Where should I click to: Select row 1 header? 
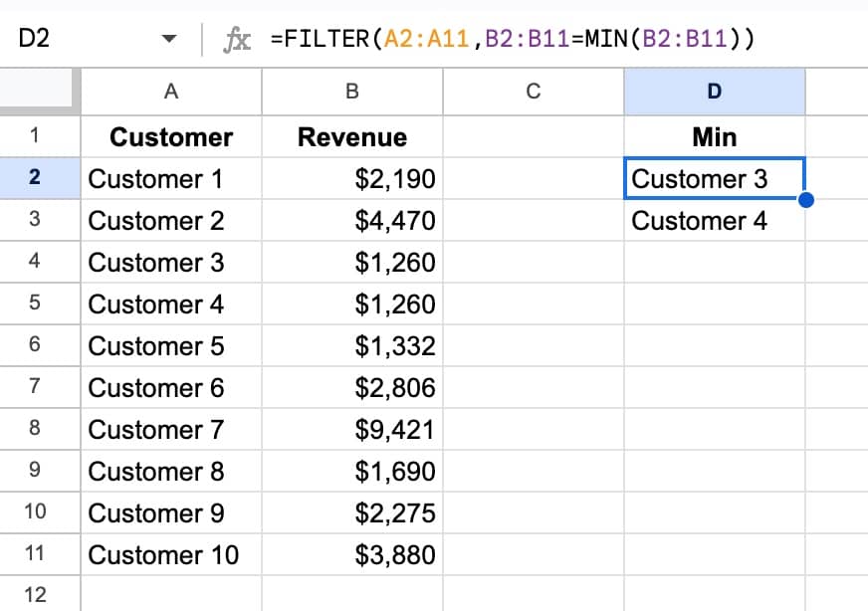pyautogui.click(x=35, y=136)
